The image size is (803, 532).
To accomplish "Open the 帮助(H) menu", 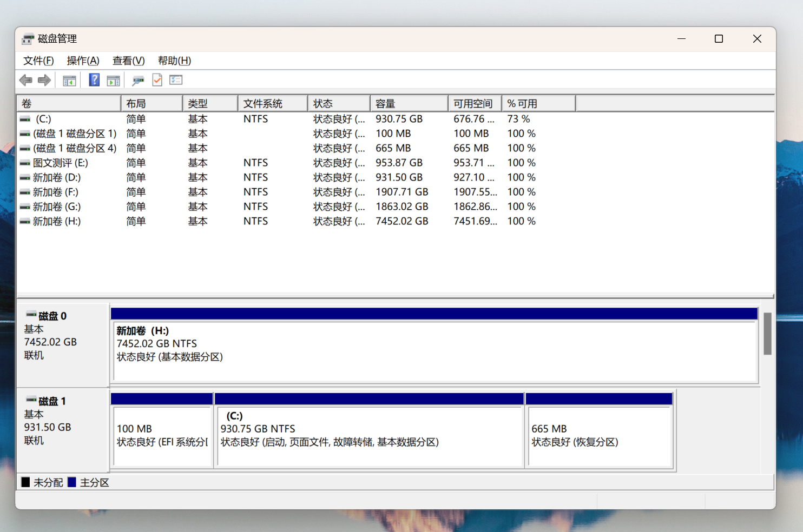I will pos(174,61).
